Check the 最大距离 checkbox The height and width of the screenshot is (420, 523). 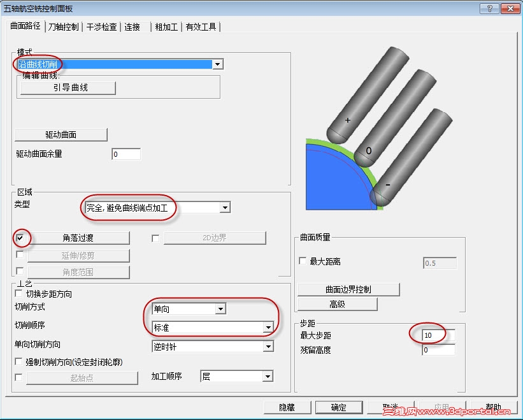pyautogui.click(x=303, y=261)
